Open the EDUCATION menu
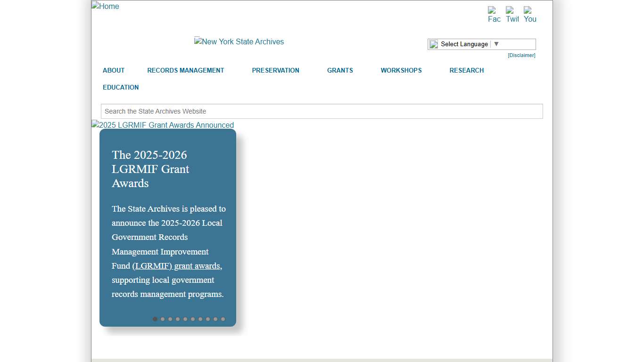 [x=121, y=87]
